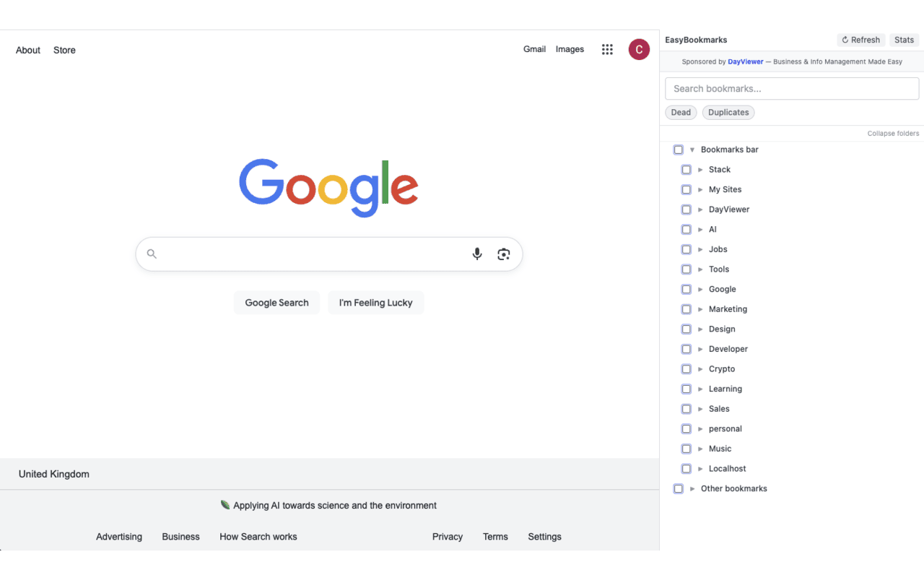Open the How Search works link

point(258,537)
